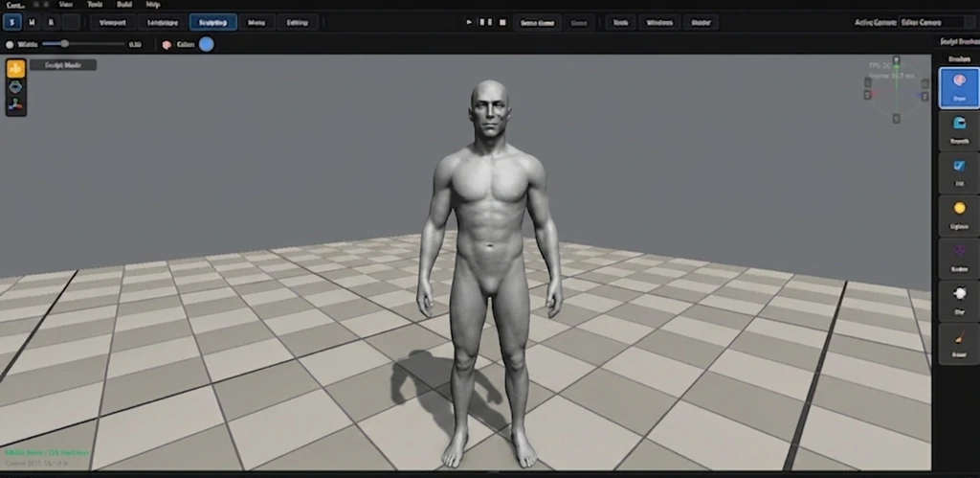Open the Tools dropdown on toolbar
This screenshot has width=980, height=478.
[620, 23]
